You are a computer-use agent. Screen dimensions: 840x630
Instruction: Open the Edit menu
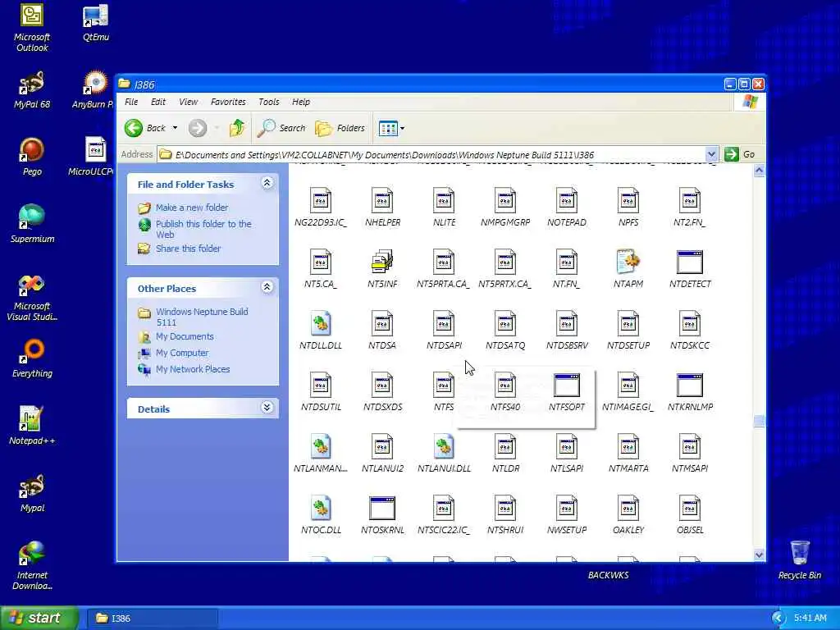158,102
